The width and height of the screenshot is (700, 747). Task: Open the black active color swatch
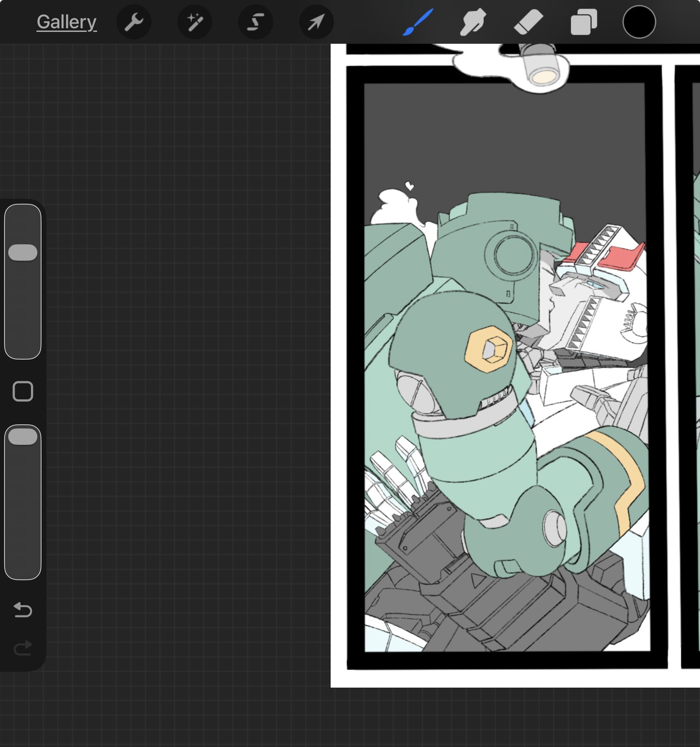point(639,22)
